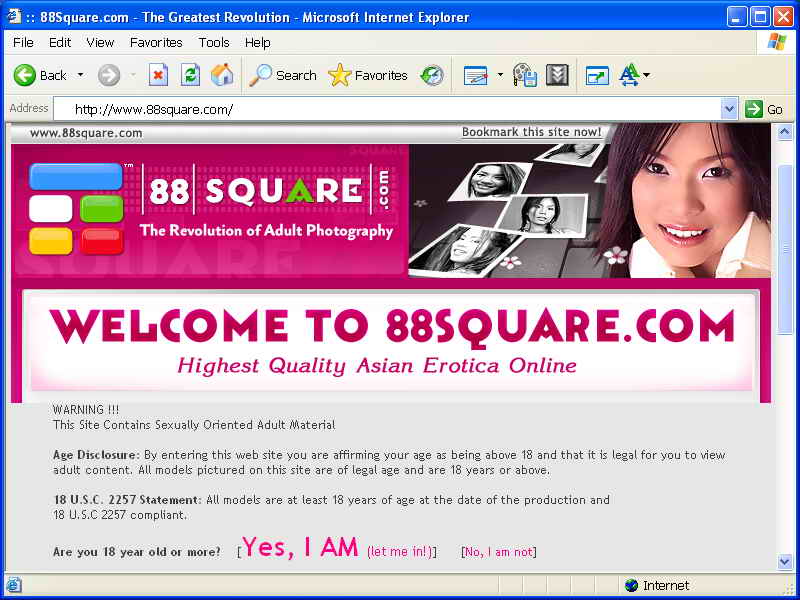Expand the Mail dropdown arrow
This screenshot has width=800, height=600.
tap(500, 75)
